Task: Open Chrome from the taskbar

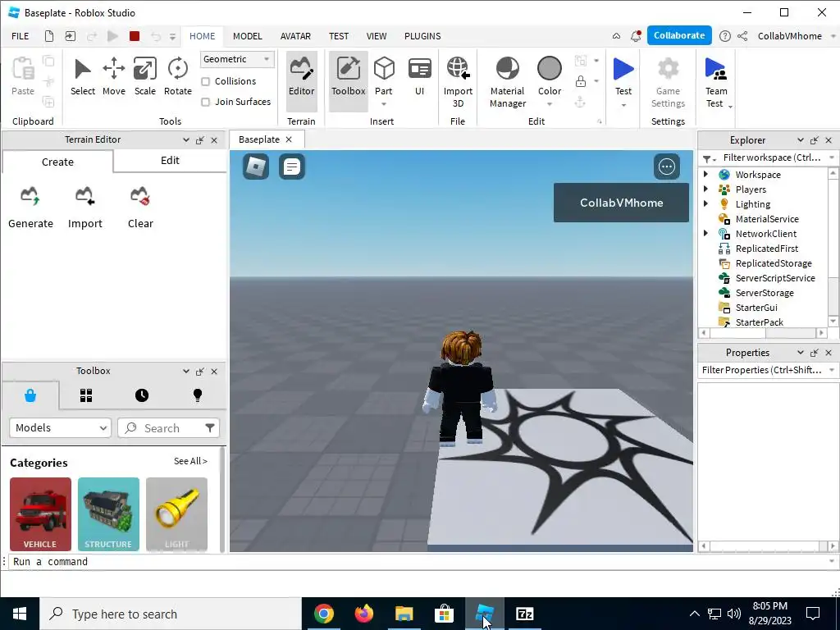Action: pyautogui.click(x=323, y=614)
